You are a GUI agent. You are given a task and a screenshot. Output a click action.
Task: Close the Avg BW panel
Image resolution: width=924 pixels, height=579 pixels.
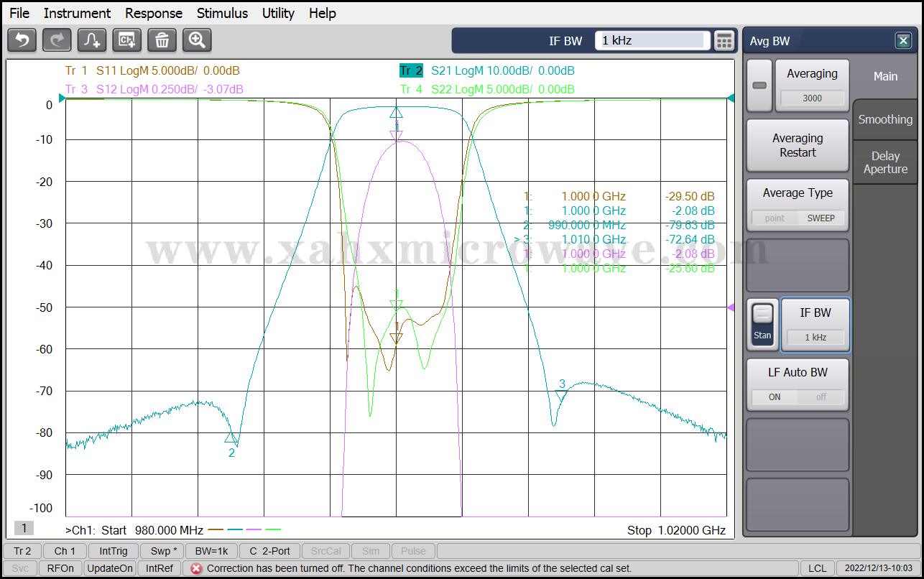(904, 41)
